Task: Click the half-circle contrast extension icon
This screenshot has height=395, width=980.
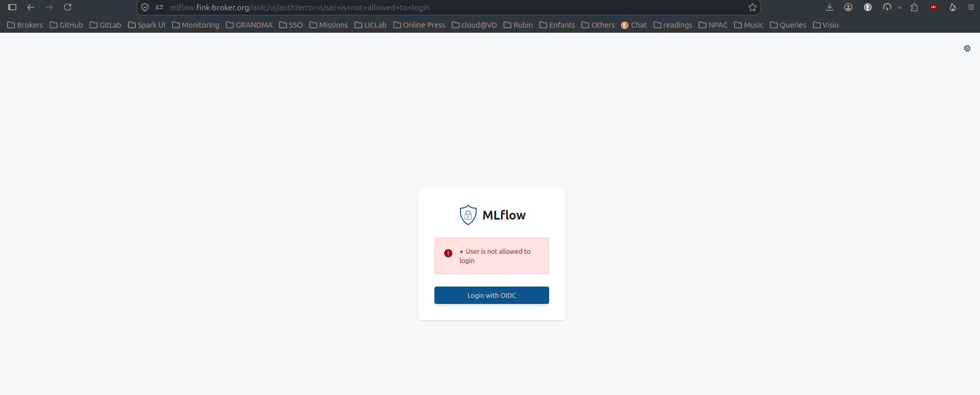Action: point(868,7)
